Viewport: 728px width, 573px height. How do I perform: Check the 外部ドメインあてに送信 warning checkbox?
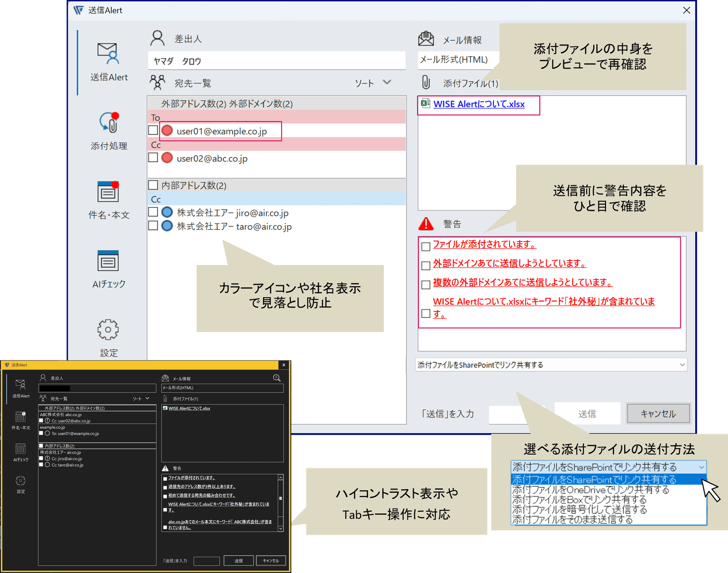click(425, 266)
